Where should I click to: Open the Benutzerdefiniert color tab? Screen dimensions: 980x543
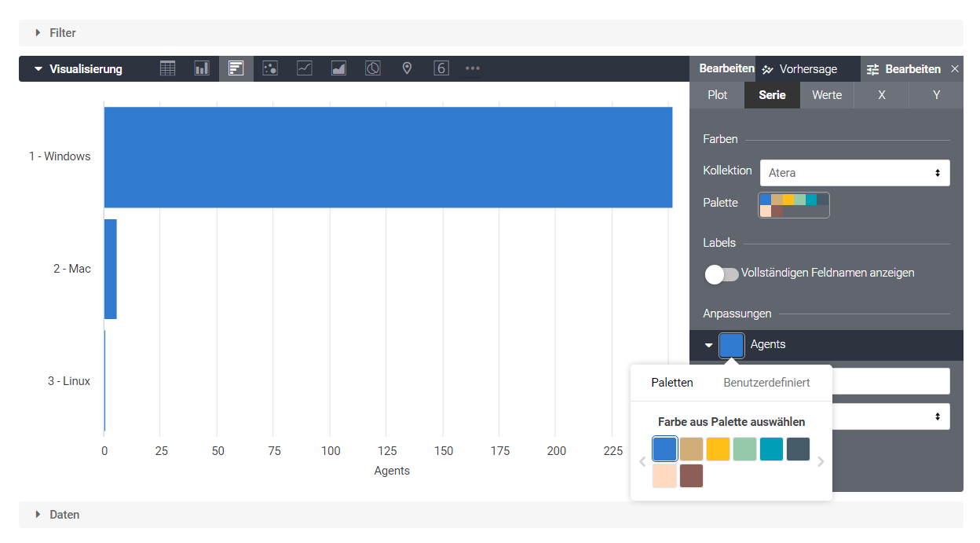pyautogui.click(x=766, y=383)
